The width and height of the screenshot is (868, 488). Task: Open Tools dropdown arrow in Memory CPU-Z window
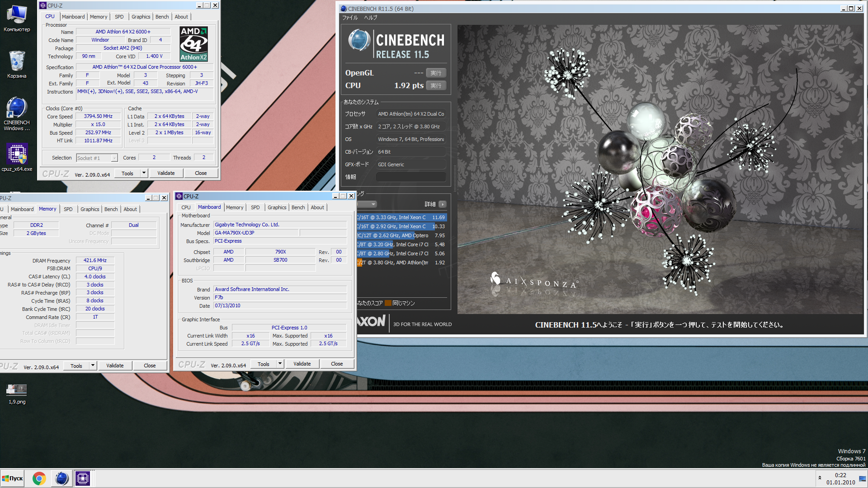click(x=93, y=366)
